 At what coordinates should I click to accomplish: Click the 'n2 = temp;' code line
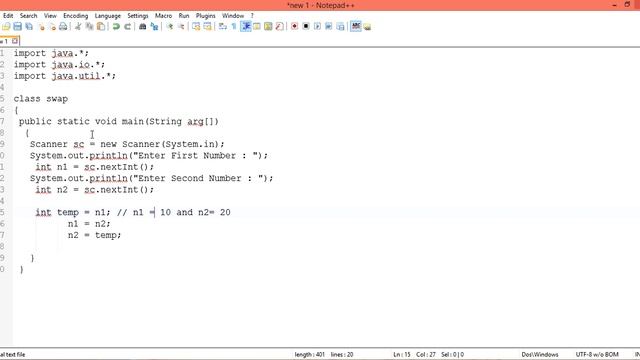(94, 235)
